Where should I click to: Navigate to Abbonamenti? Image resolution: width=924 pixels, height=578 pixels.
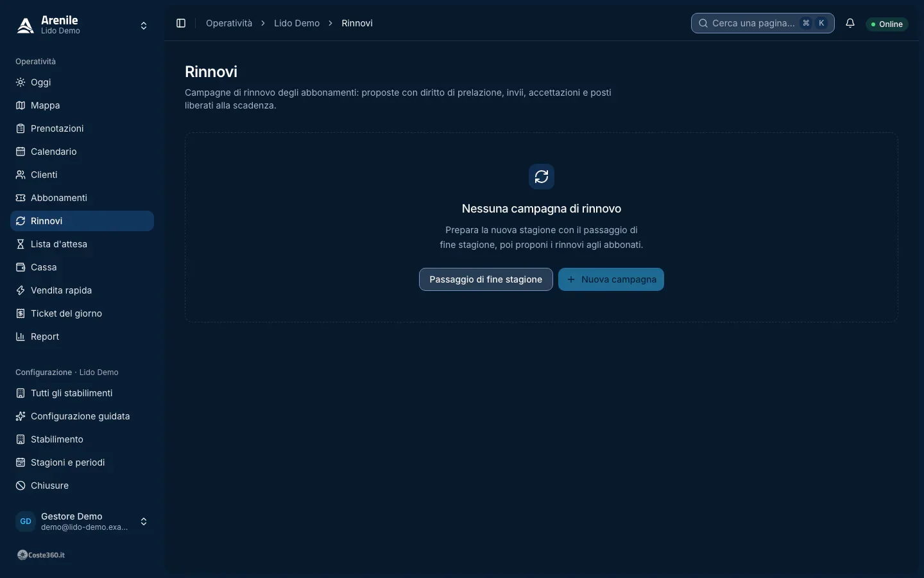(82, 198)
